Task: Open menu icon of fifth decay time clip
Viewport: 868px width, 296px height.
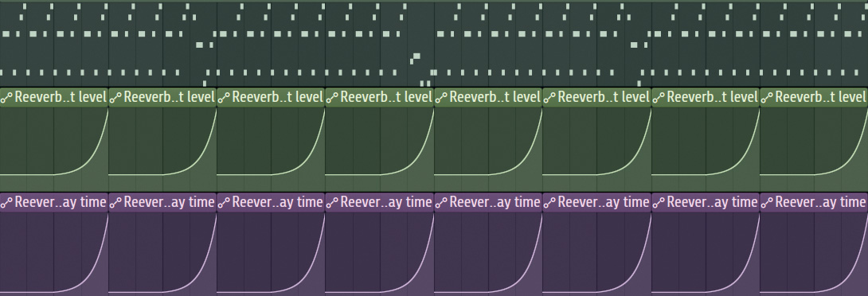Action: point(442,203)
